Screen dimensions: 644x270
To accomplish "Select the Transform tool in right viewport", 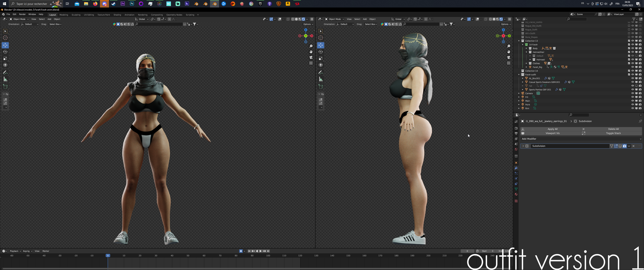I will (x=321, y=65).
